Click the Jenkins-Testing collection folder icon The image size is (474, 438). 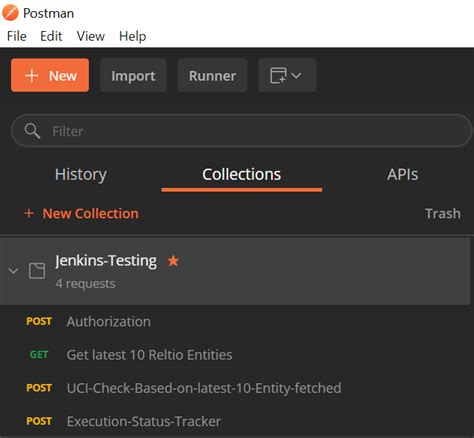click(37, 270)
